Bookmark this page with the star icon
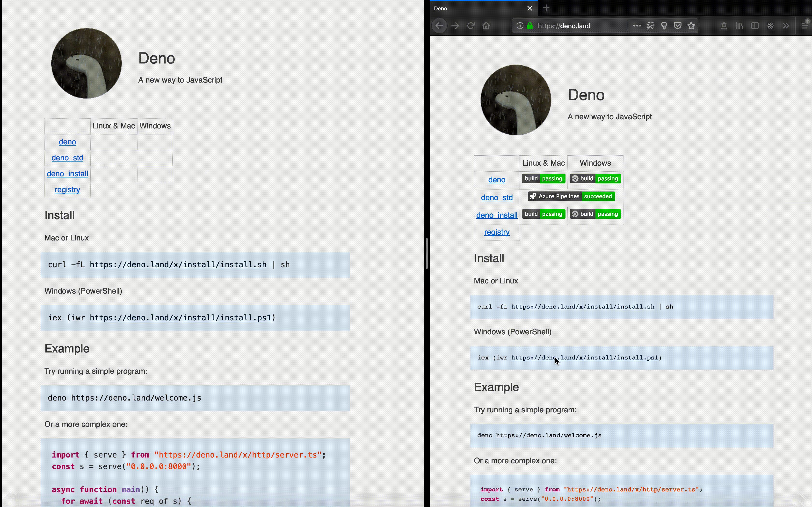The width and height of the screenshot is (812, 507). click(691, 26)
